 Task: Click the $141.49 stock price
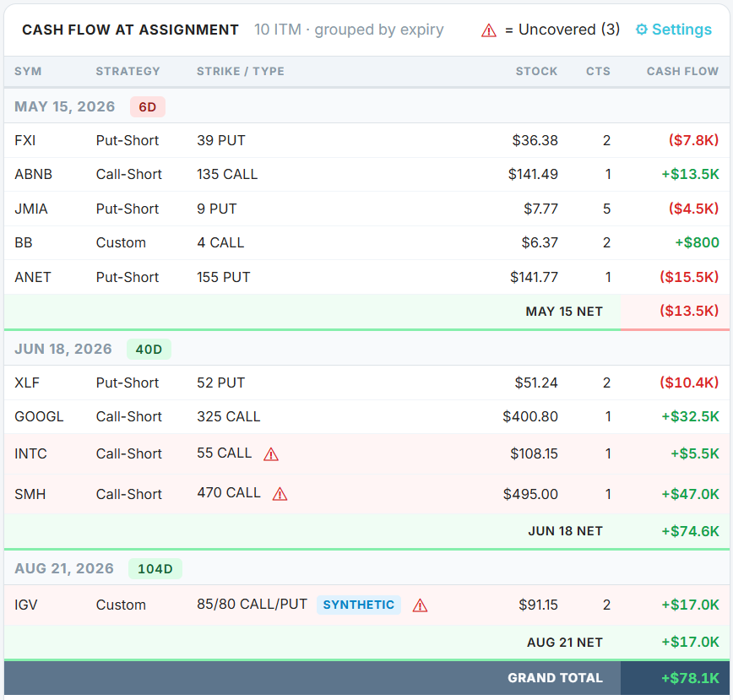tap(533, 174)
